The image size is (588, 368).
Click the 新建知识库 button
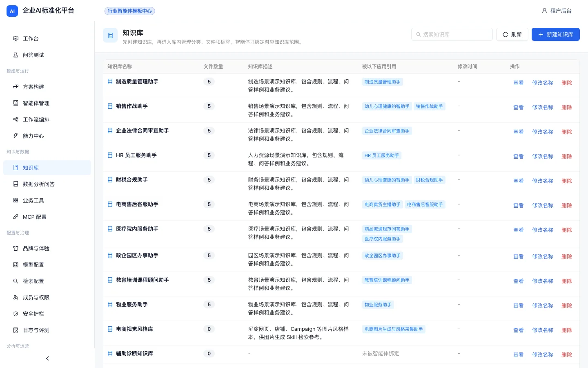[556, 34]
